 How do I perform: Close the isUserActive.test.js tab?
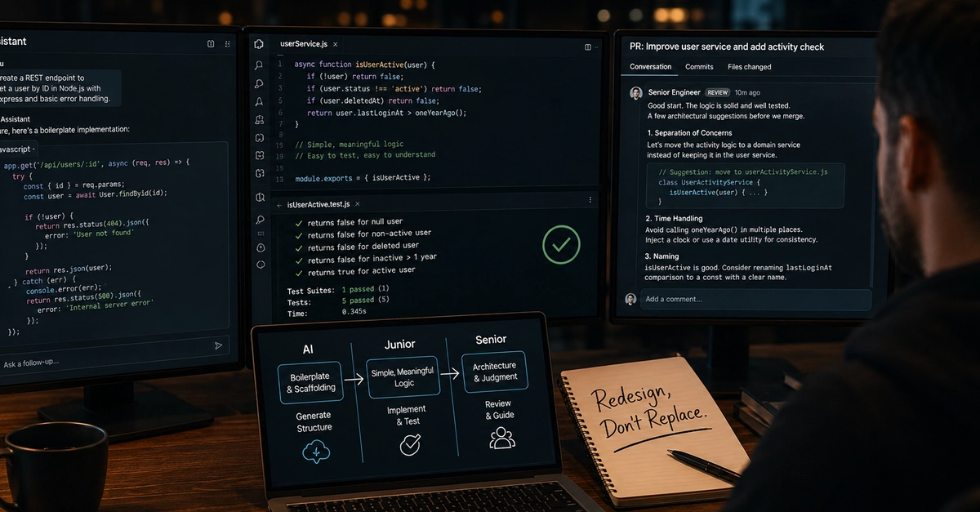[358, 203]
